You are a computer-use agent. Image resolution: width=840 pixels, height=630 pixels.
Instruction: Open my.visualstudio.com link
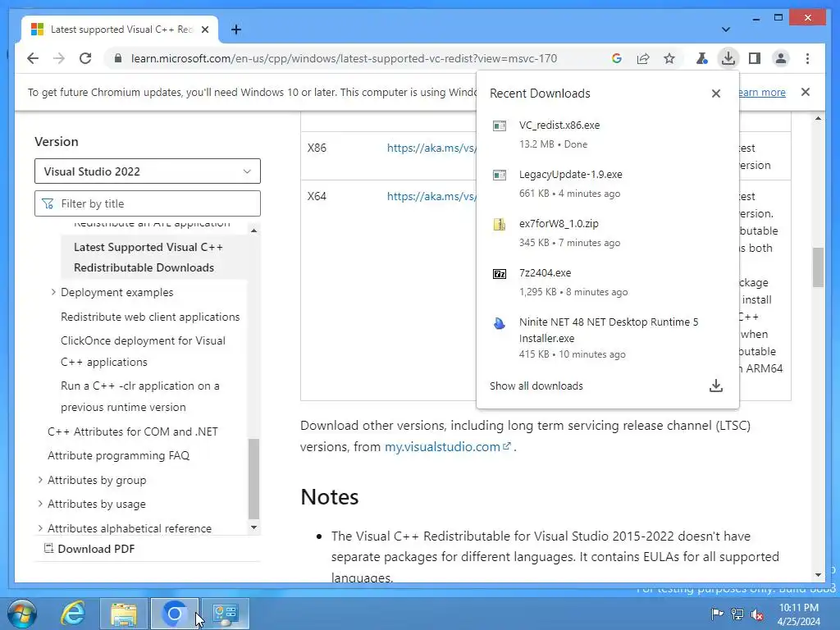pos(448,447)
